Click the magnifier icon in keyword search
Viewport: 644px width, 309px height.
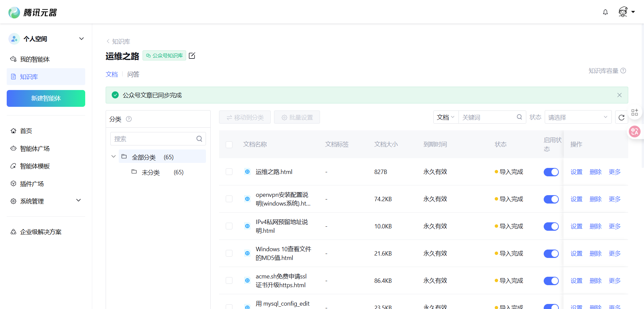point(519,117)
